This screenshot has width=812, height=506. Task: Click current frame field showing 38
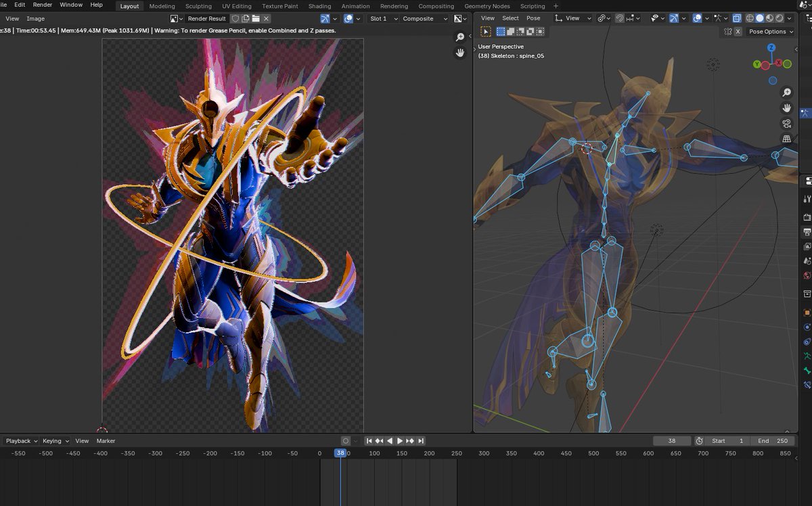pos(672,441)
